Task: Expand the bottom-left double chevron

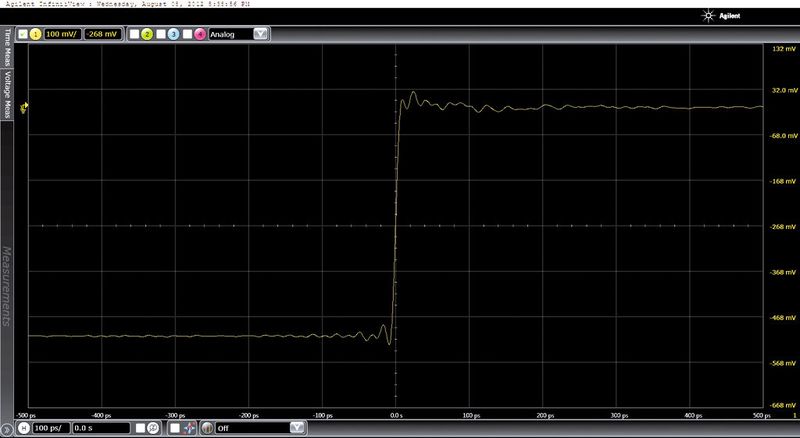Action: click(x=6, y=429)
